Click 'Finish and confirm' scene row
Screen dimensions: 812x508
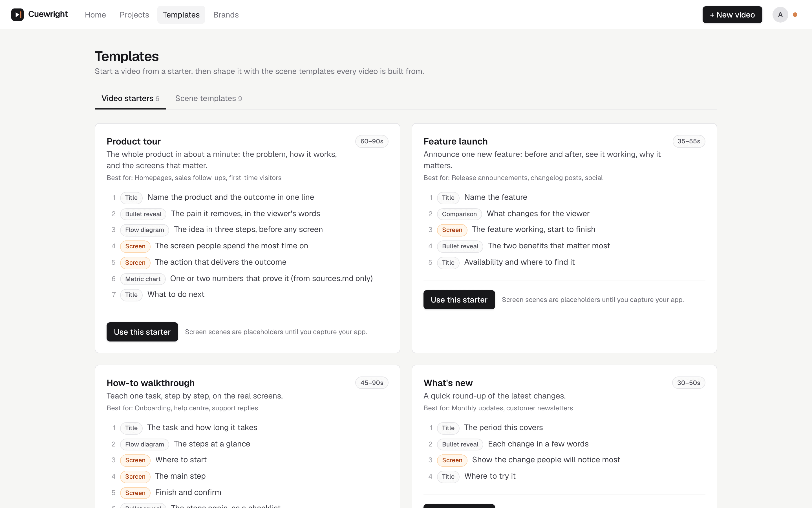(248, 493)
